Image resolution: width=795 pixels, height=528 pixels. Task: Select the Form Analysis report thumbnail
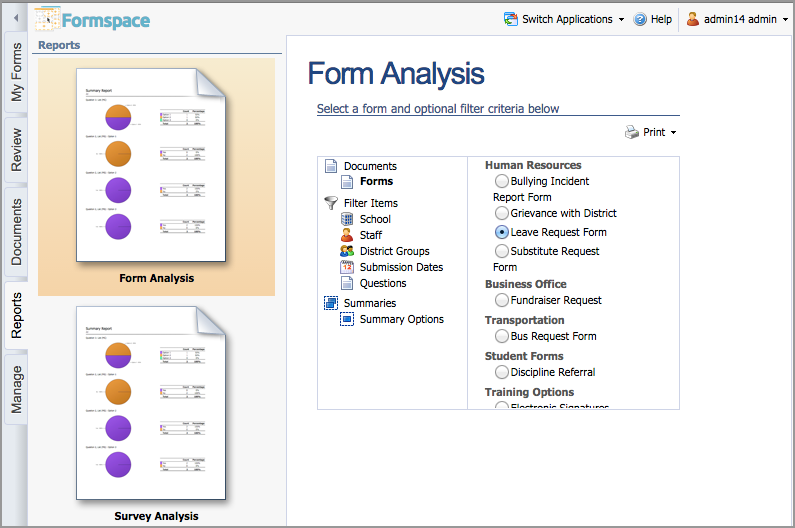tap(151, 165)
